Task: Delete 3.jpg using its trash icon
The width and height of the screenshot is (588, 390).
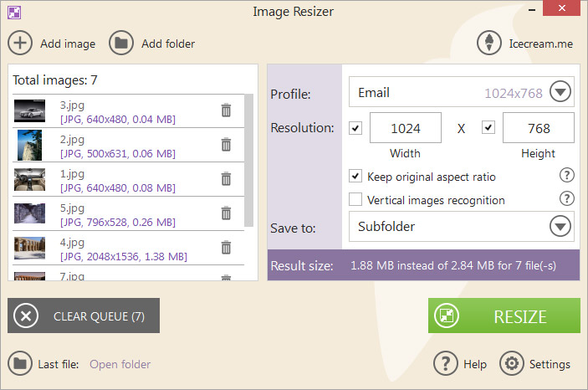Action: click(226, 110)
